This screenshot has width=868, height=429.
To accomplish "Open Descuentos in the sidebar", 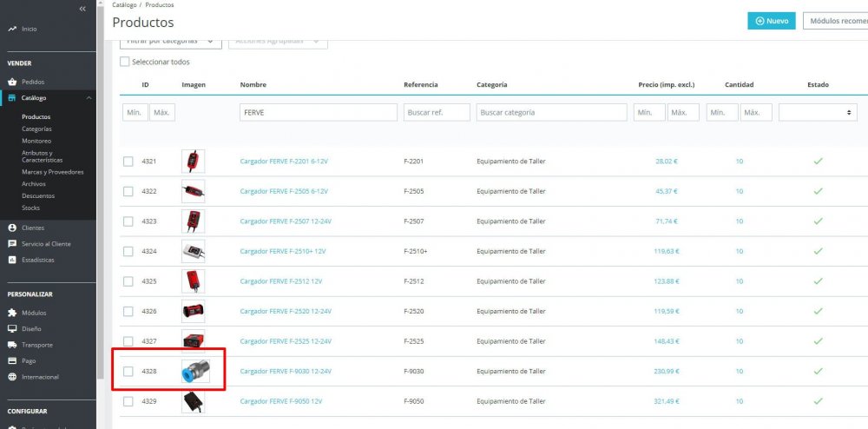I will tap(38, 196).
